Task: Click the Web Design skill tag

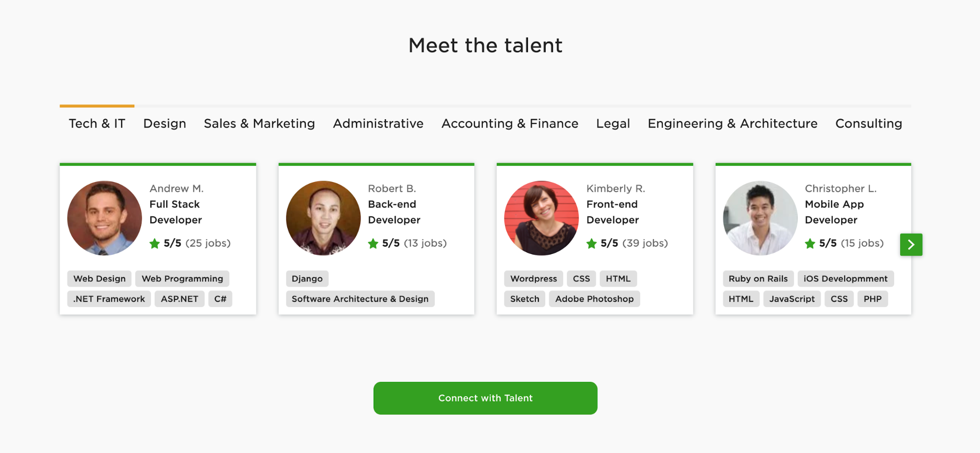Action: pyautogui.click(x=100, y=279)
